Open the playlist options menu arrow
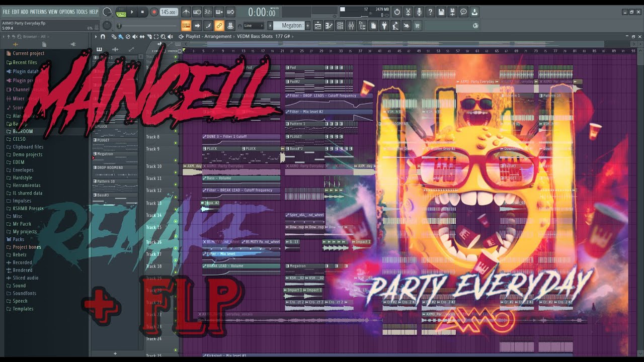 pyautogui.click(x=96, y=37)
